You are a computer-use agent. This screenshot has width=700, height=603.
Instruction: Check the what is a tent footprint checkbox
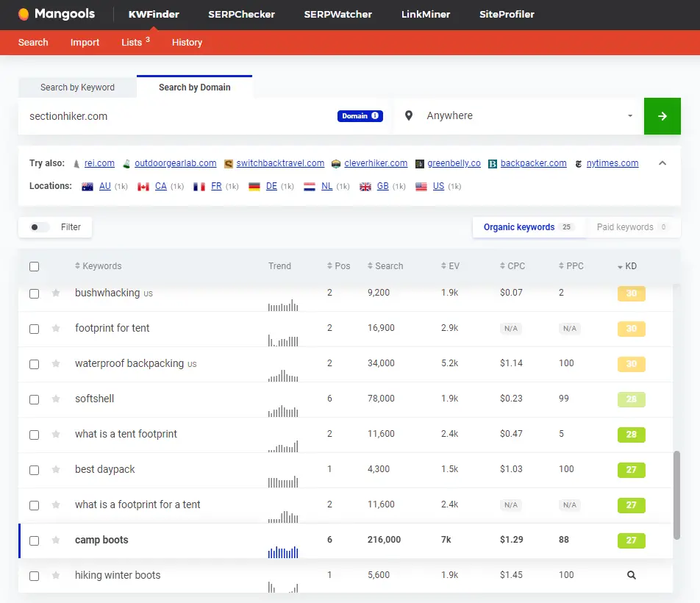(34, 435)
